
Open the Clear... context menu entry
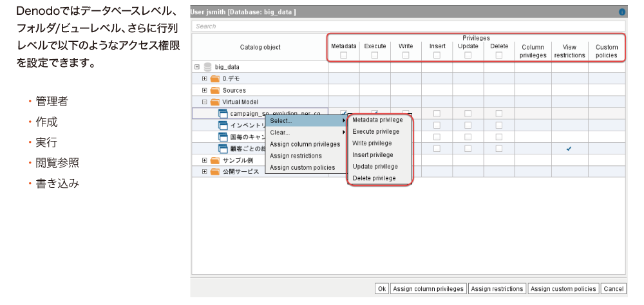point(307,133)
